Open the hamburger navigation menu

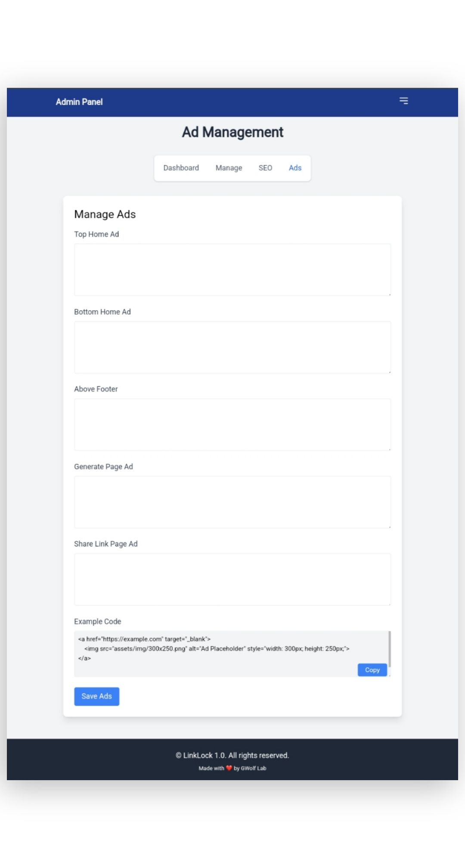point(403,101)
